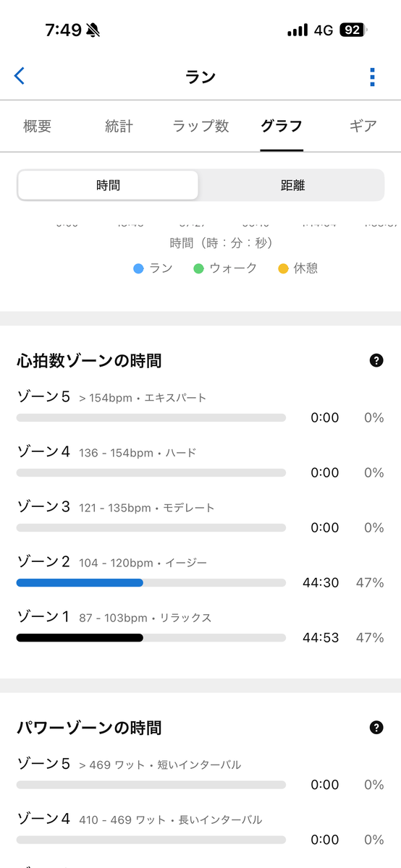This screenshot has width=401, height=868.
Task: Tap the muted bell icon
Action: coord(93,30)
